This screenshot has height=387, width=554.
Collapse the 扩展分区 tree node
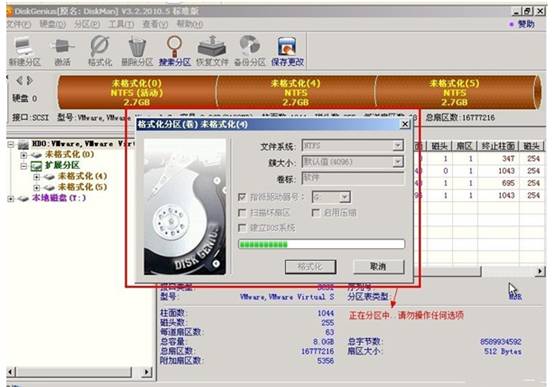tap(23, 166)
